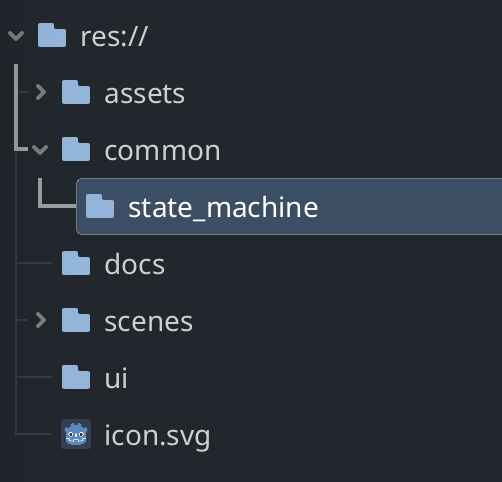Click the scenes folder icon

[76, 320]
